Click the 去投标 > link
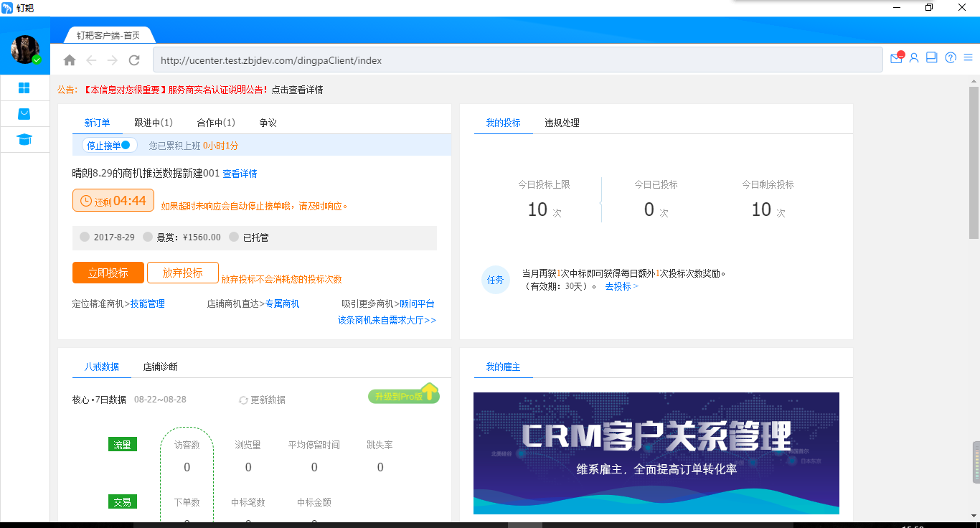 (x=621, y=286)
